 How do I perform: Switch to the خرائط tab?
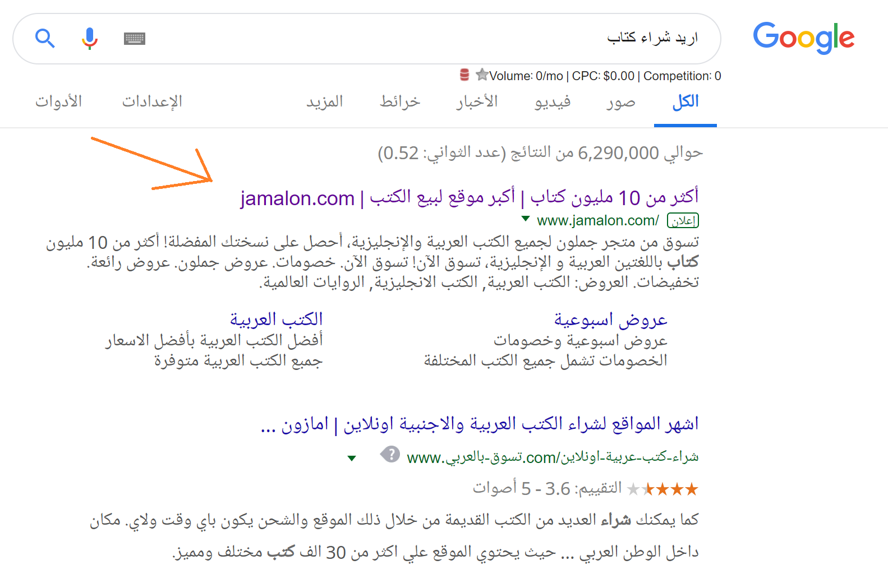pos(399,102)
